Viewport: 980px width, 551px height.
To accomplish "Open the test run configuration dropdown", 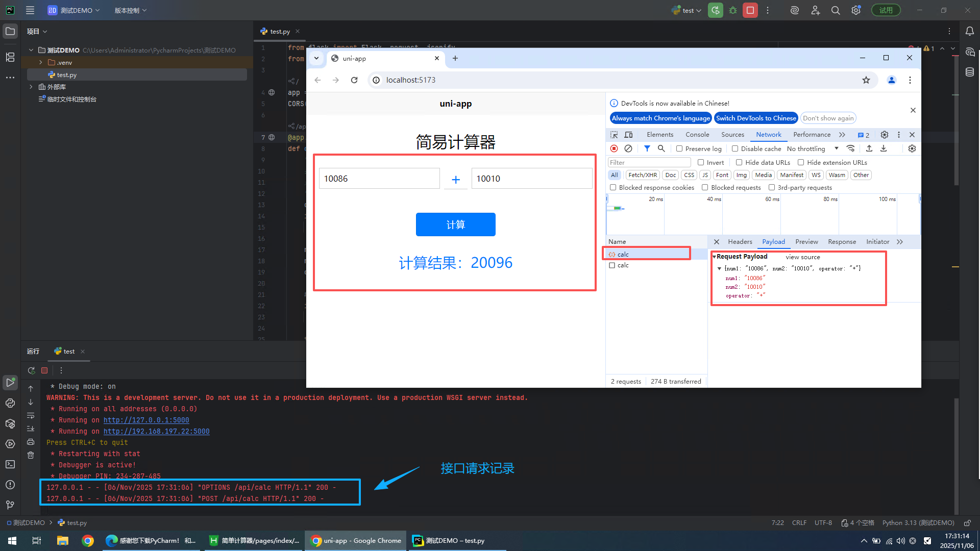I will pos(692,10).
